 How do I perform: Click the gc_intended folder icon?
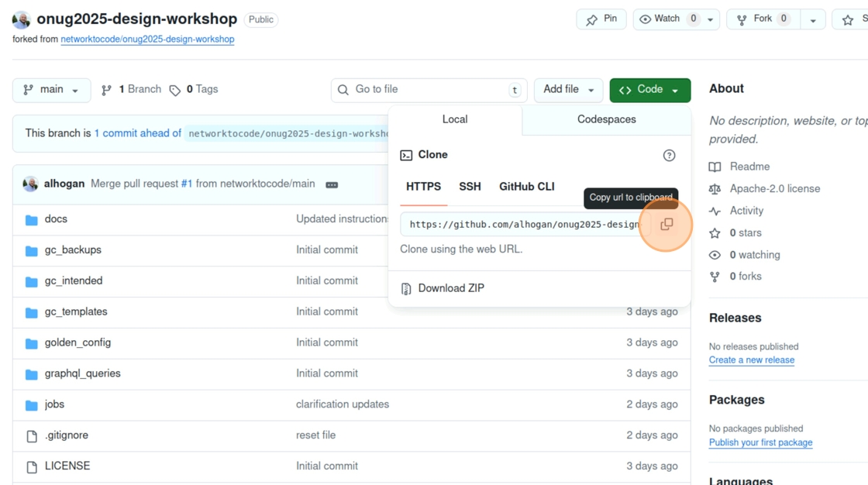(x=32, y=282)
